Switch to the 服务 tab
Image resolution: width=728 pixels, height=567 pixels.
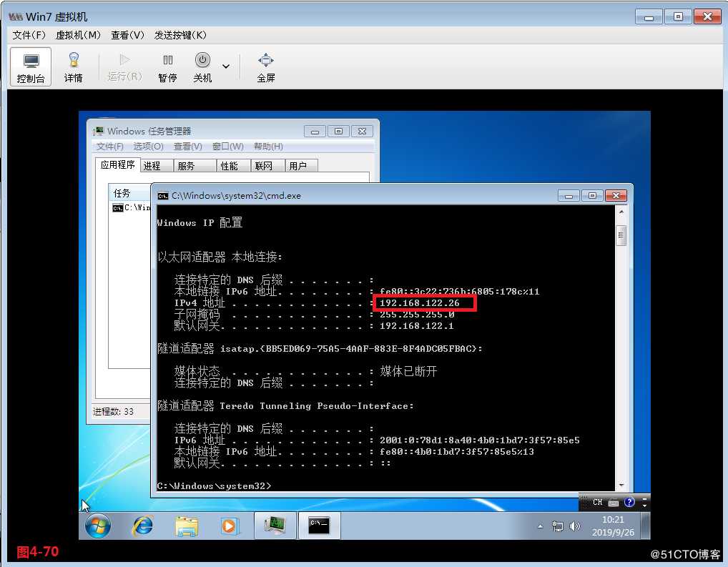click(x=195, y=166)
